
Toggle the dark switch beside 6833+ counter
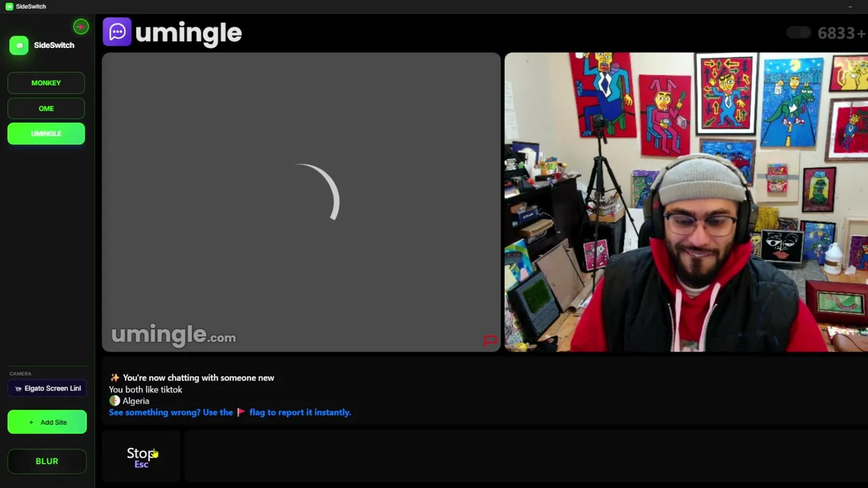(799, 33)
